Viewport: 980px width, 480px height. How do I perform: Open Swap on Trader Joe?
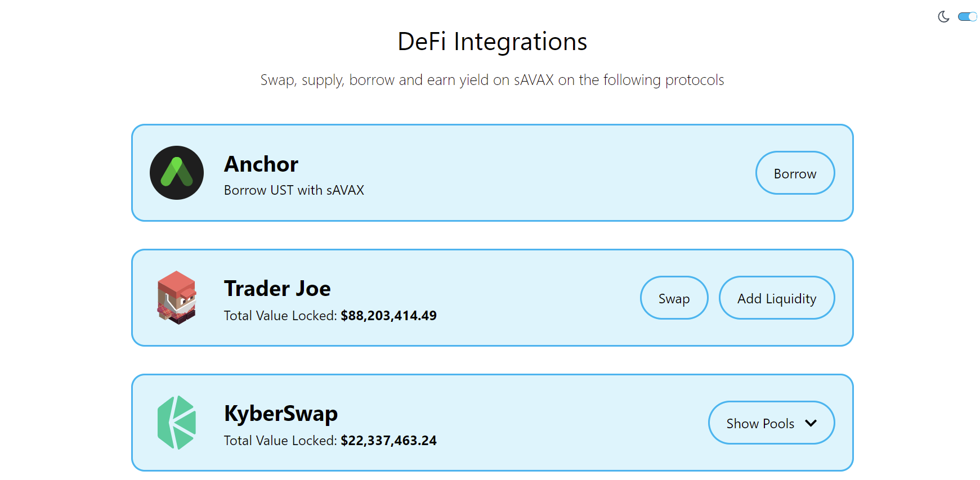pos(674,298)
